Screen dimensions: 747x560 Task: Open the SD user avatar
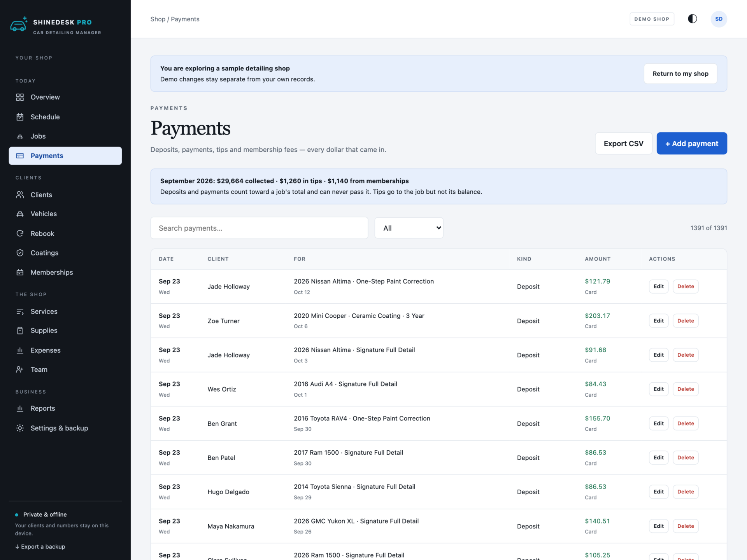click(719, 19)
